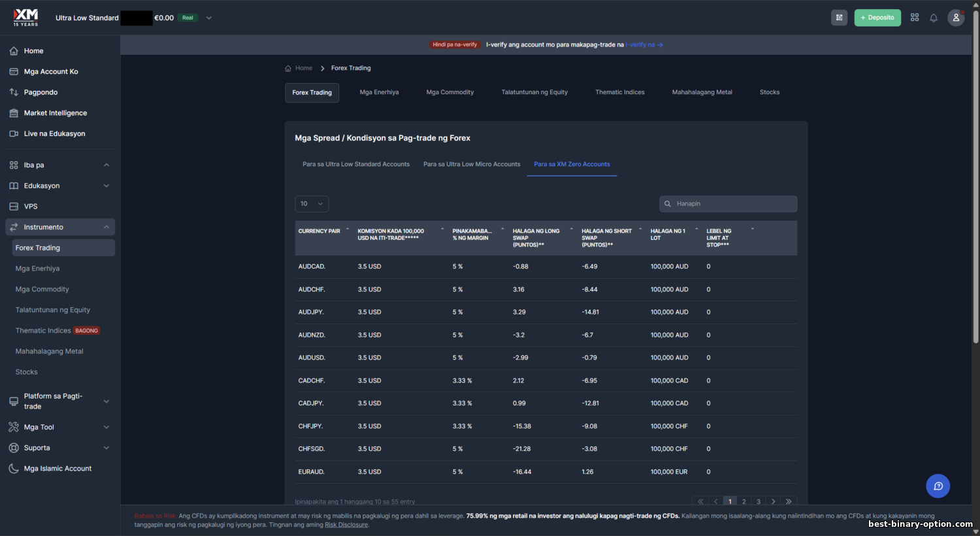Sort table by Currency Pair column
The height and width of the screenshot is (536, 980).
[319, 231]
